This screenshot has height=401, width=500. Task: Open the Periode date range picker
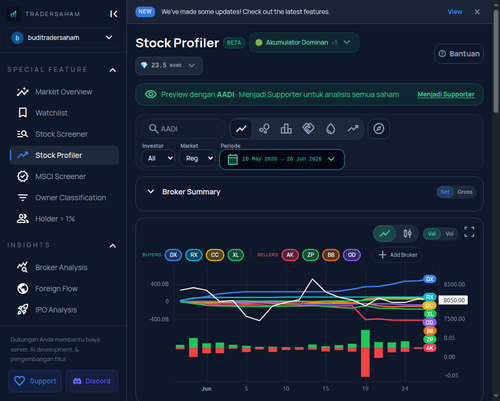click(x=282, y=159)
